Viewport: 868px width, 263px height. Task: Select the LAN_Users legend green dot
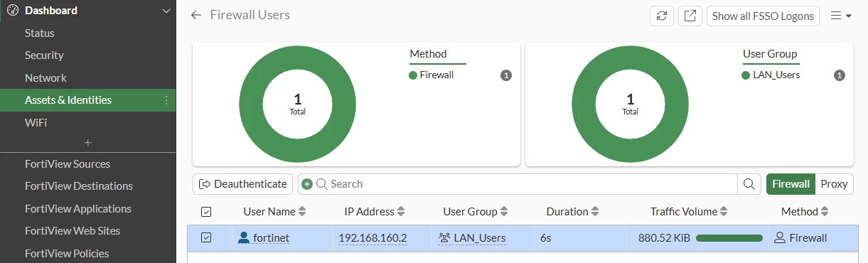pos(746,75)
